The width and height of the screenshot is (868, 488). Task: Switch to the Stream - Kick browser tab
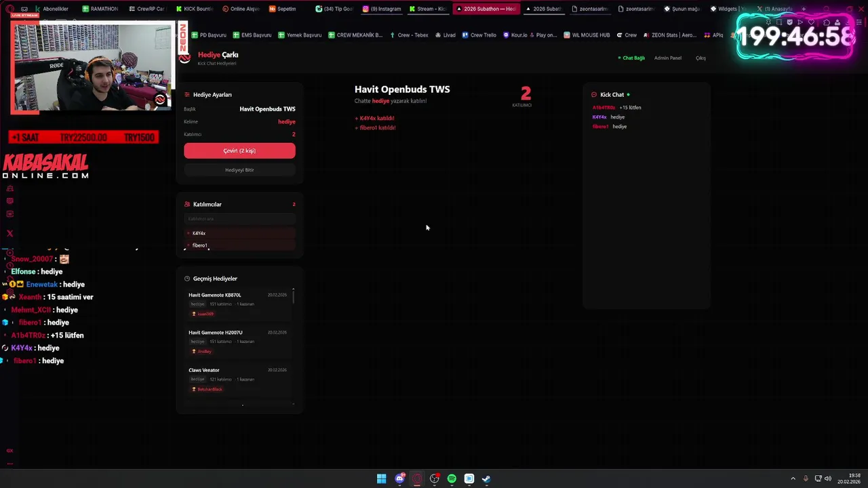(428, 9)
